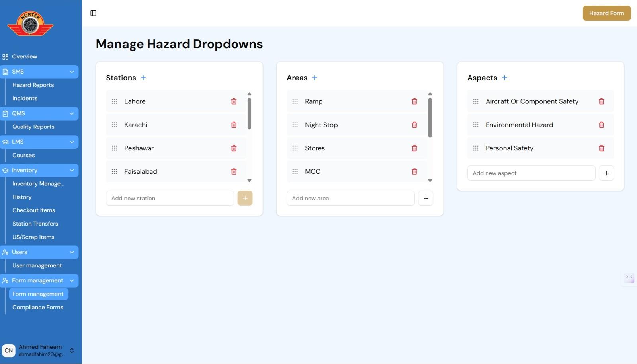Grab the drag handle for Peshawar
637x364 pixels.
click(x=114, y=148)
